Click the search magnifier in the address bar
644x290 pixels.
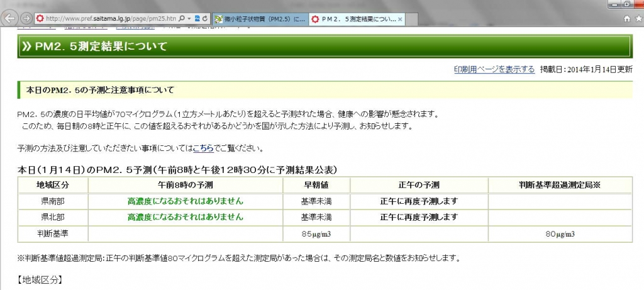(182, 19)
